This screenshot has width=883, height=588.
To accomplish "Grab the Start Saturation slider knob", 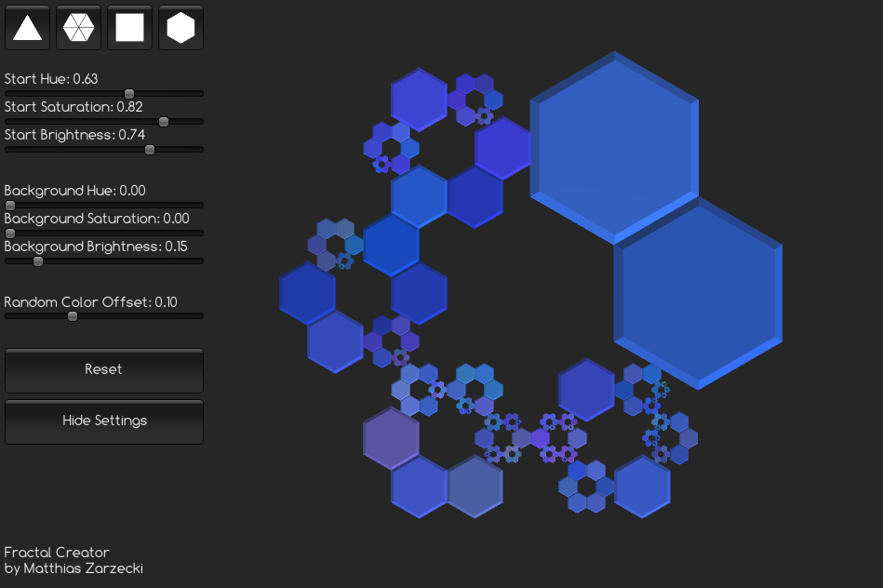I will pos(164,122).
